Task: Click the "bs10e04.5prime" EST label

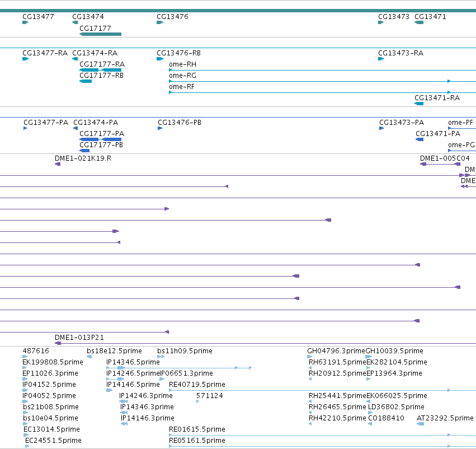Action: coord(50,418)
